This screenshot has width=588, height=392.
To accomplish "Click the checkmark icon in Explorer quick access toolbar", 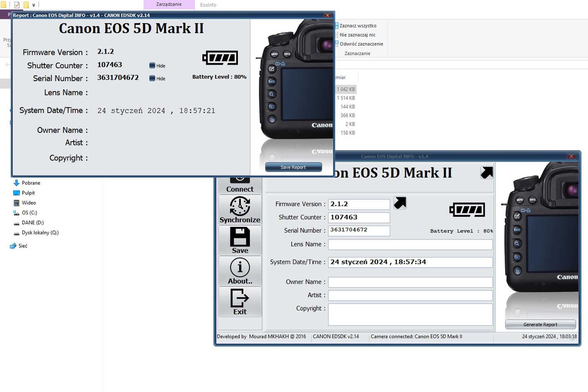I will pyautogui.click(x=17, y=5).
